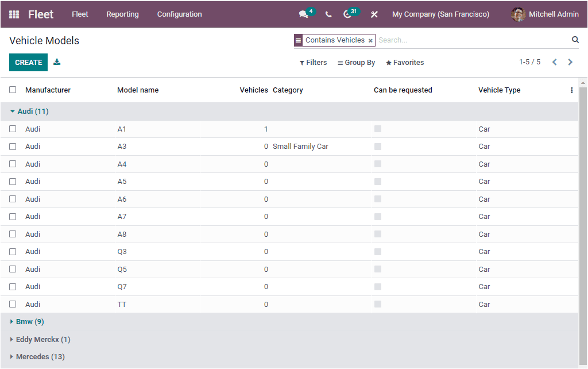Click the developer tools wrench icon
The image size is (588, 369).
coord(374,14)
